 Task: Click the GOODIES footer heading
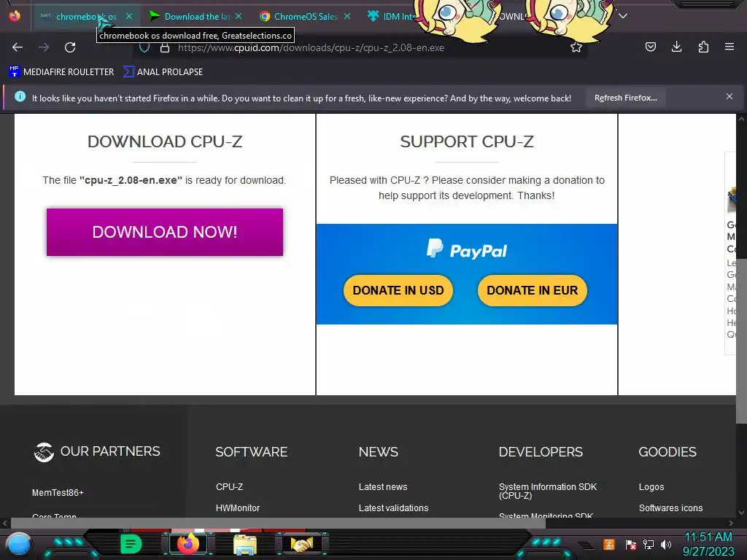tap(667, 451)
